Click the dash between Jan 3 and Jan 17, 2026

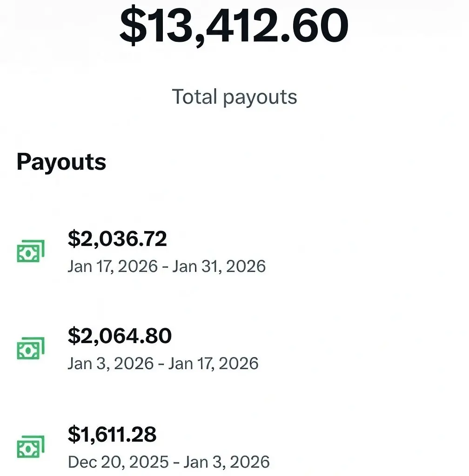coord(161,364)
